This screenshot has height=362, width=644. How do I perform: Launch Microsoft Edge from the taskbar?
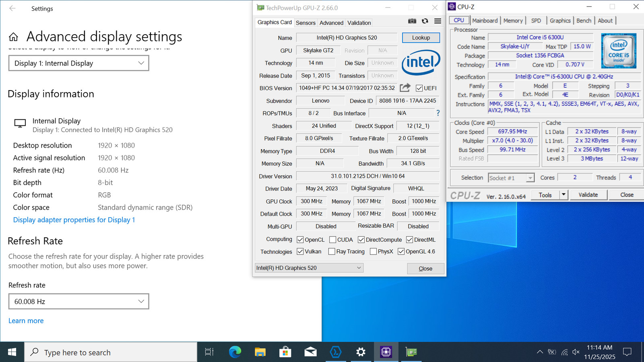235,352
